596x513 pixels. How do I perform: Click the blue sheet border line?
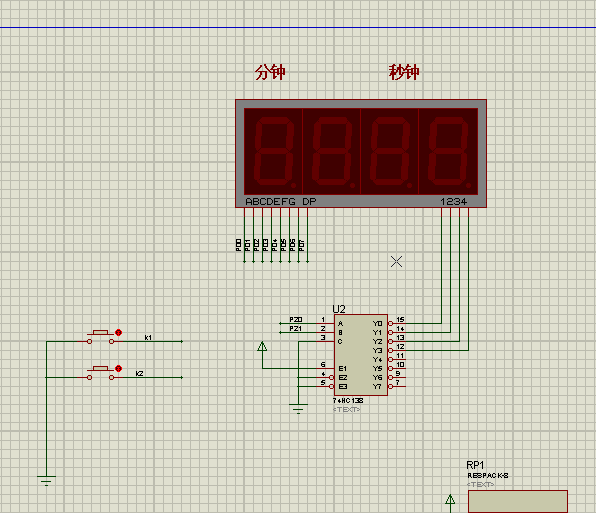[x=298, y=27]
